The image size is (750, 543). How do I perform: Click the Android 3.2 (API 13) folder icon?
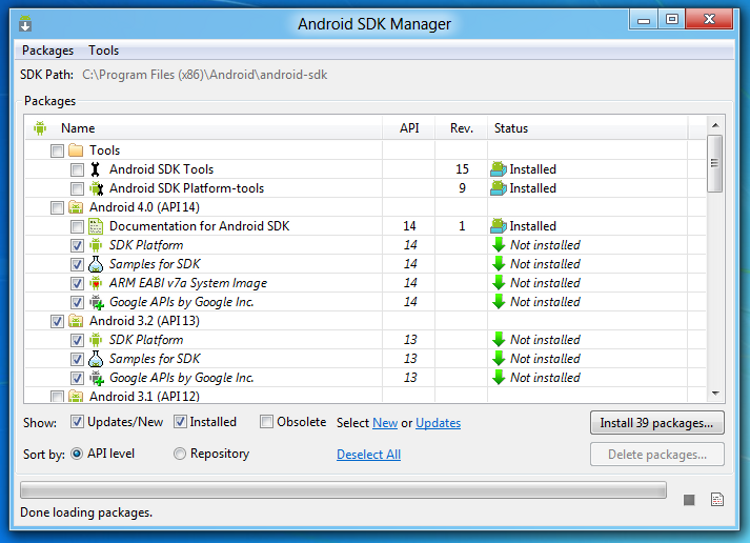click(x=76, y=321)
